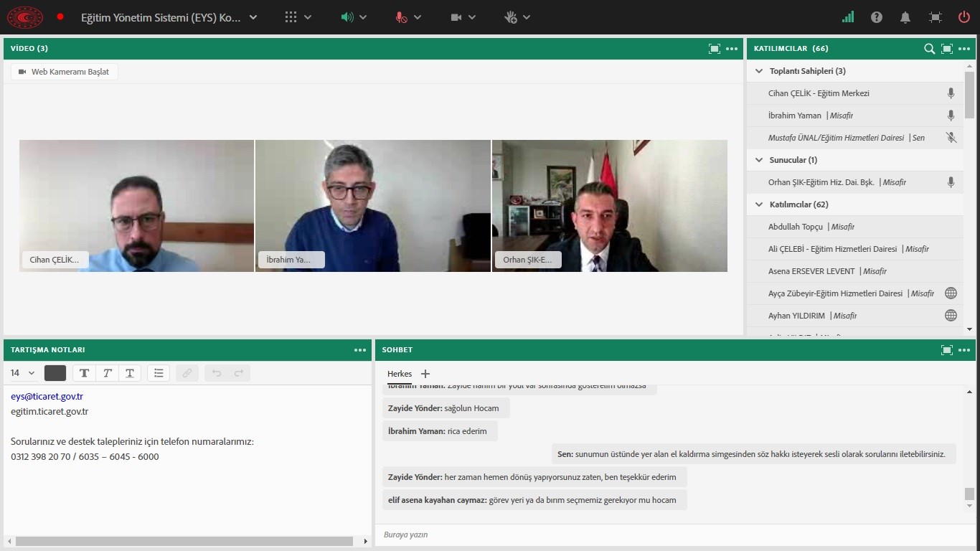Click Web Kameramı Başlat button
This screenshot has height=551, width=980.
[64, 72]
